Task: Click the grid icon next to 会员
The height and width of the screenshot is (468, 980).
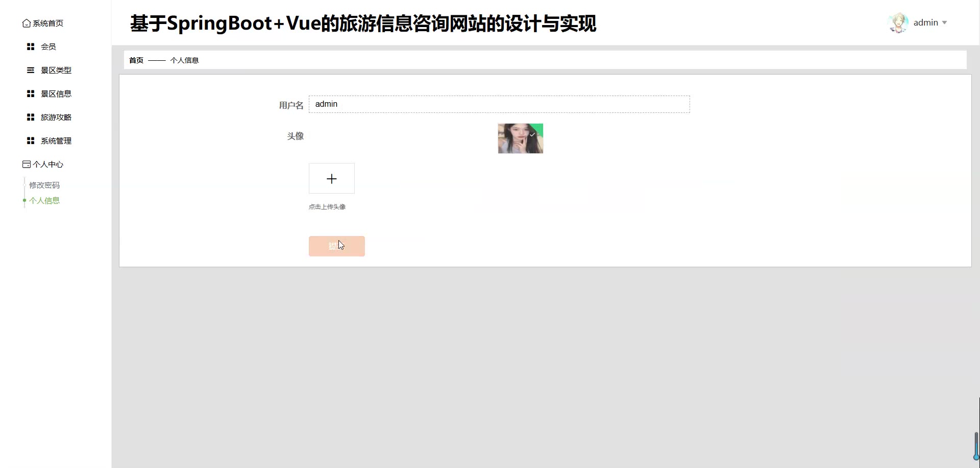Action: click(x=31, y=46)
